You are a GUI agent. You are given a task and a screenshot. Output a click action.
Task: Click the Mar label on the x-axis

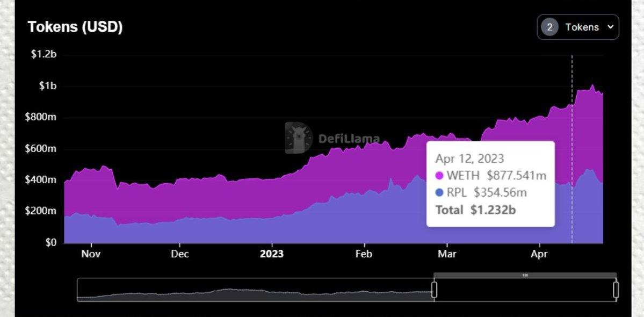coord(446,254)
